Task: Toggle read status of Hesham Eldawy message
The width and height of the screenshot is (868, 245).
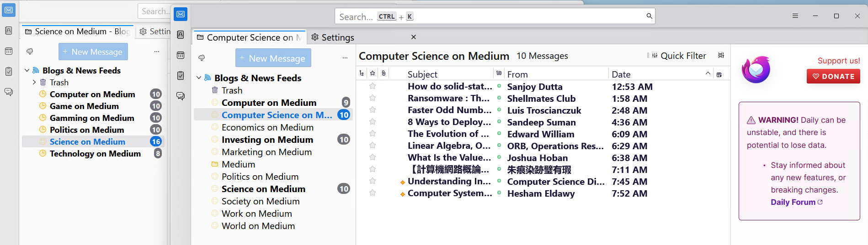Action: click(499, 193)
